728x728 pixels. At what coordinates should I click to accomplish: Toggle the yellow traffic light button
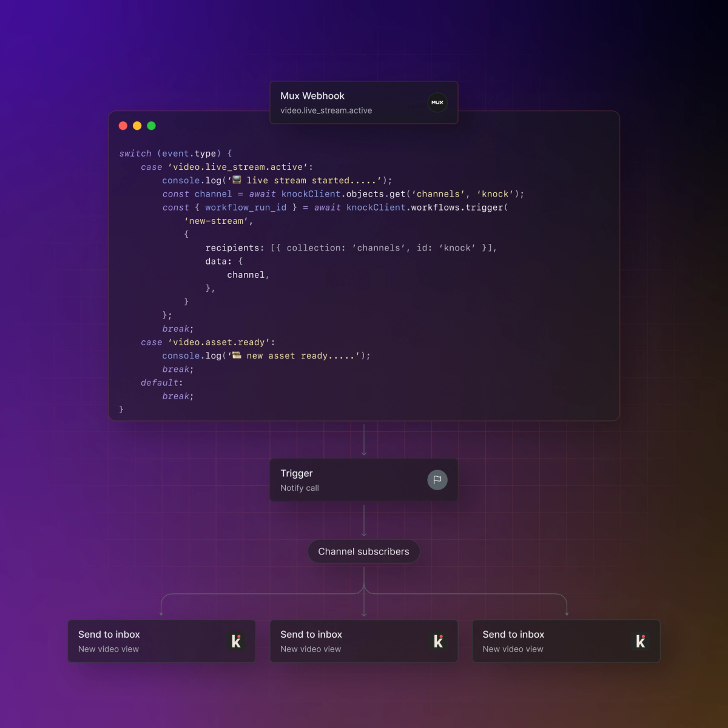pyautogui.click(x=137, y=126)
